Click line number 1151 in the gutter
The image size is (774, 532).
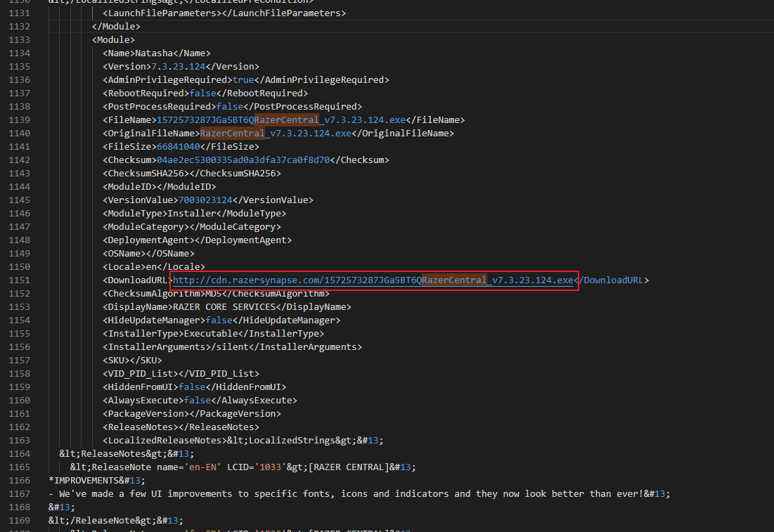[x=19, y=280]
